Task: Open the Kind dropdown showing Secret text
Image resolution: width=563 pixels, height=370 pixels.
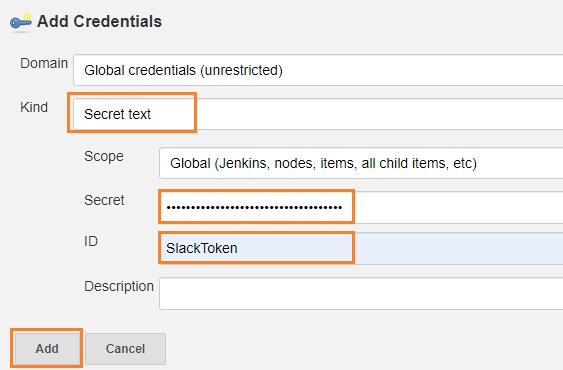Action: point(318,114)
